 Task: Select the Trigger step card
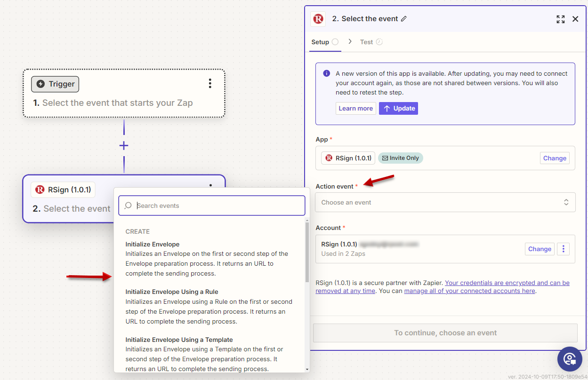point(124,93)
